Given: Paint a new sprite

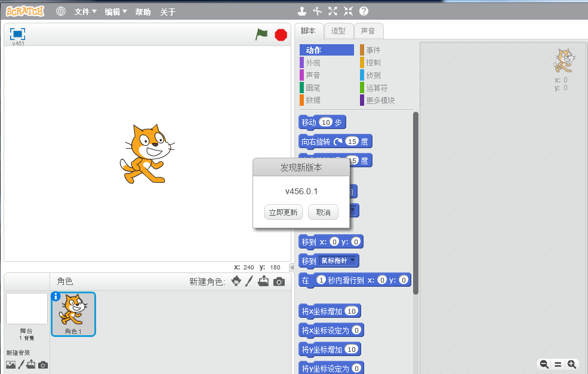Looking at the screenshot, I should 249,281.
